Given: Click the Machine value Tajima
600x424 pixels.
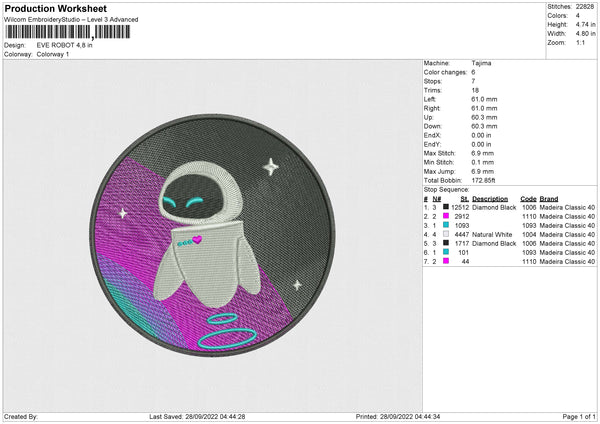Looking at the screenshot, I should [x=481, y=63].
